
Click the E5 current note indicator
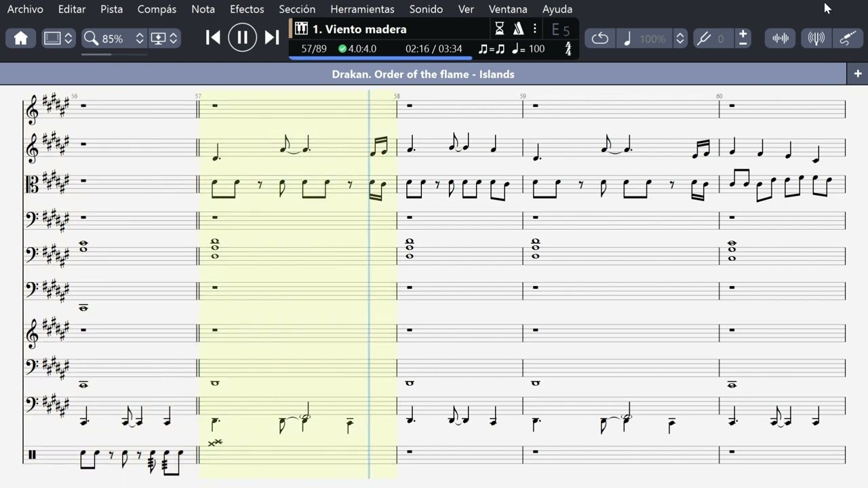[x=560, y=29]
